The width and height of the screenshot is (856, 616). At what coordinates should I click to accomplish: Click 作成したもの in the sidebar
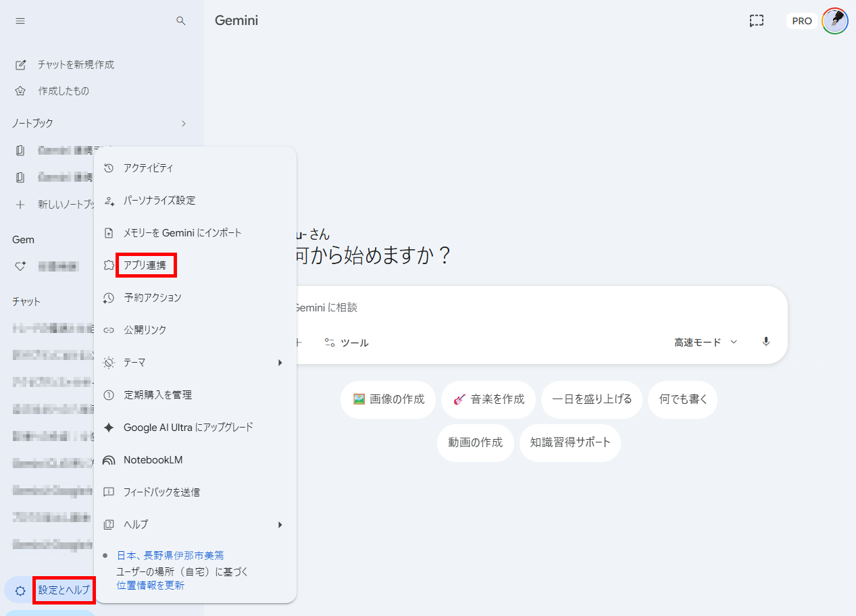(x=64, y=91)
